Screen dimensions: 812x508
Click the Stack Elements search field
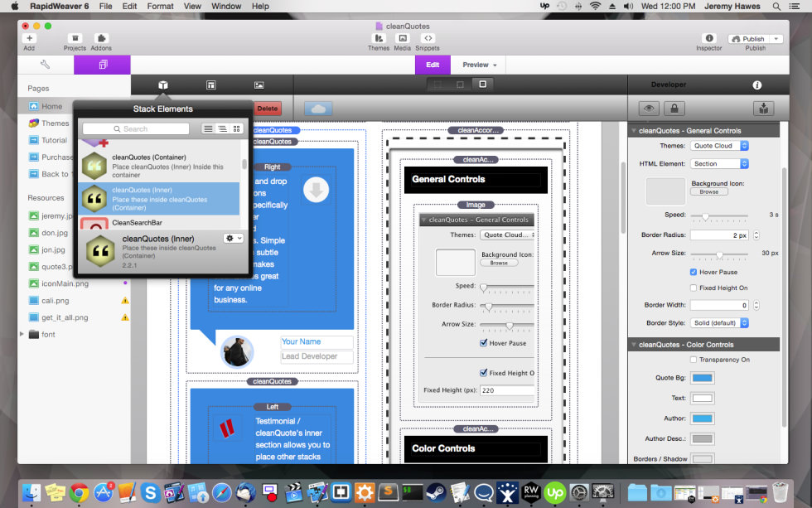coord(136,129)
